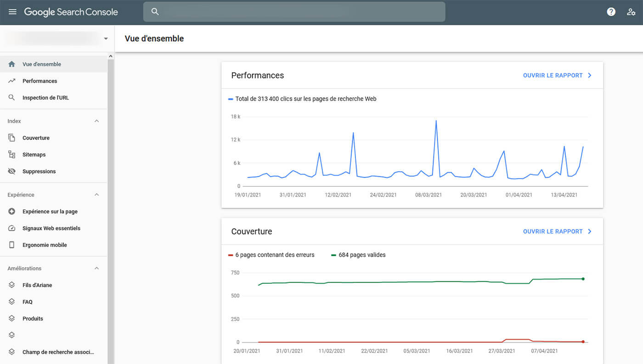Image resolution: width=643 pixels, height=364 pixels.
Task: Click the magnifier icon for Inspection de l'URL
Action: 12,98
